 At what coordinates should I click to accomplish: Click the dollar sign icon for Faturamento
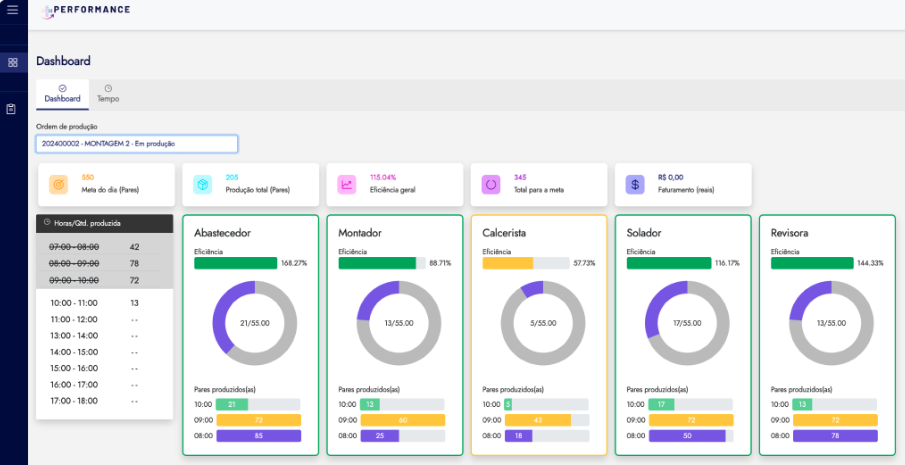tap(635, 185)
